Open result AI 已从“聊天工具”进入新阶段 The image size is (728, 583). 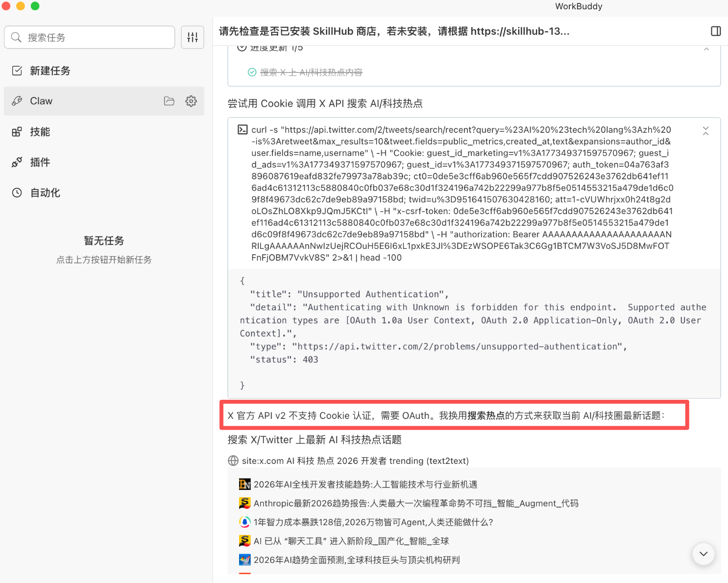click(x=351, y=541)
